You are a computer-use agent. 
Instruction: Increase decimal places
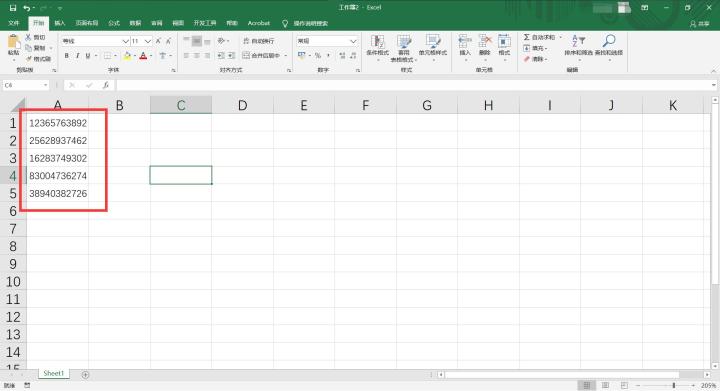[342, 56]
